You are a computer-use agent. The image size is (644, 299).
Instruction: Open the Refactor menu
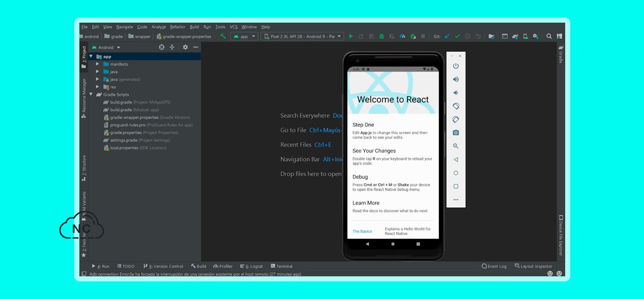click(x=178, y=27)
